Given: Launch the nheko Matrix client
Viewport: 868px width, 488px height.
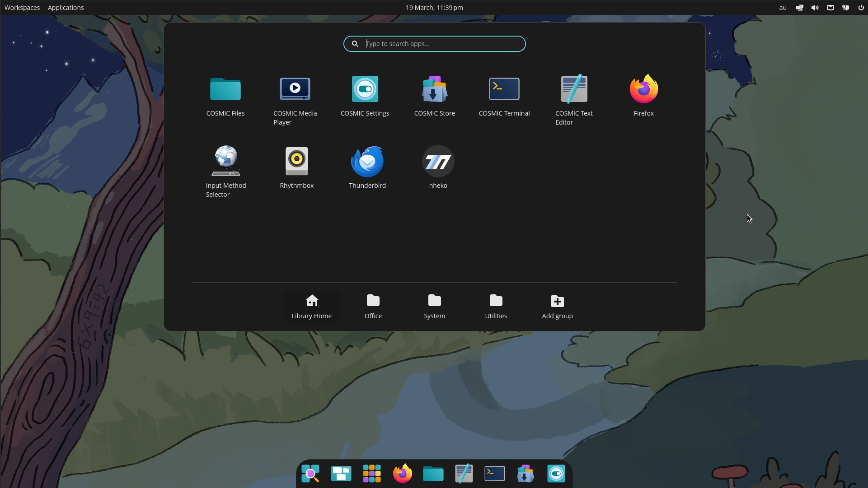Looking at the screenshot, I should point(437,161).
